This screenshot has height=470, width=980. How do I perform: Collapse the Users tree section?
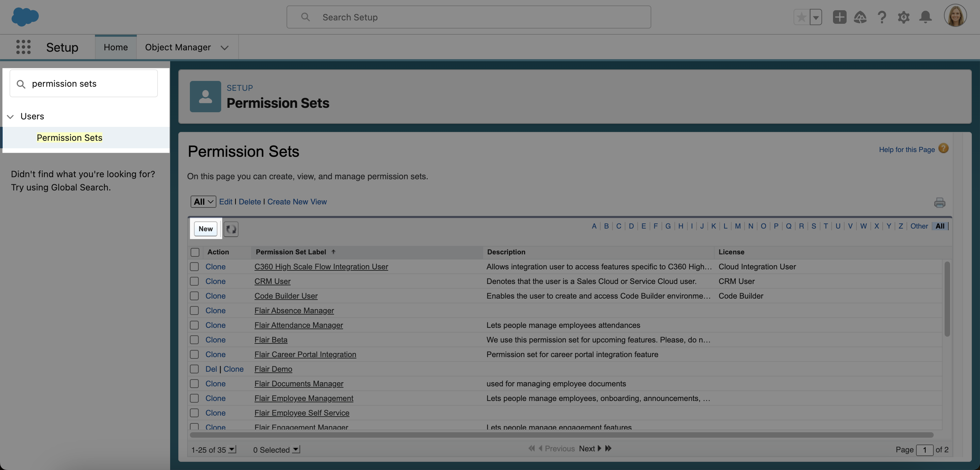(11, 116)
